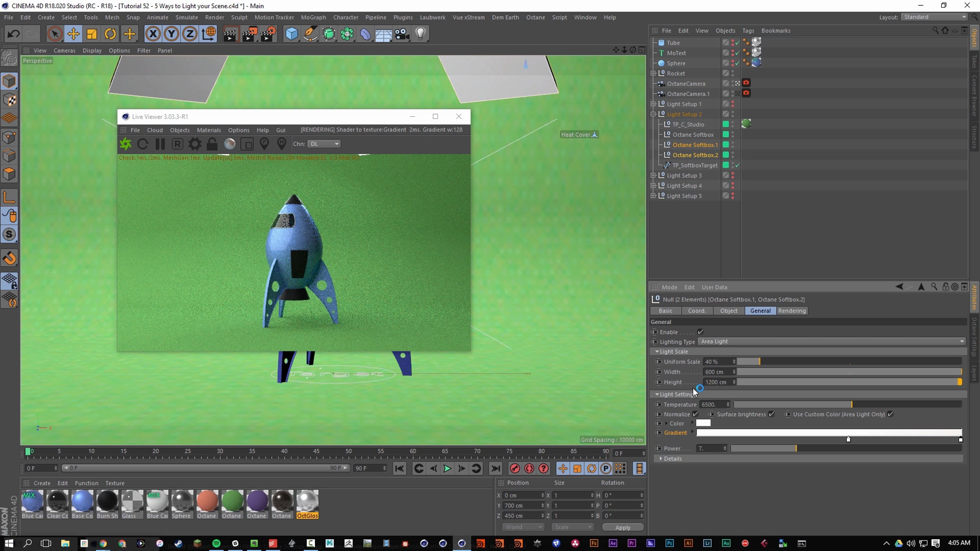Toggle Y axis lock
Screen dimensions: 980x551
171,34
